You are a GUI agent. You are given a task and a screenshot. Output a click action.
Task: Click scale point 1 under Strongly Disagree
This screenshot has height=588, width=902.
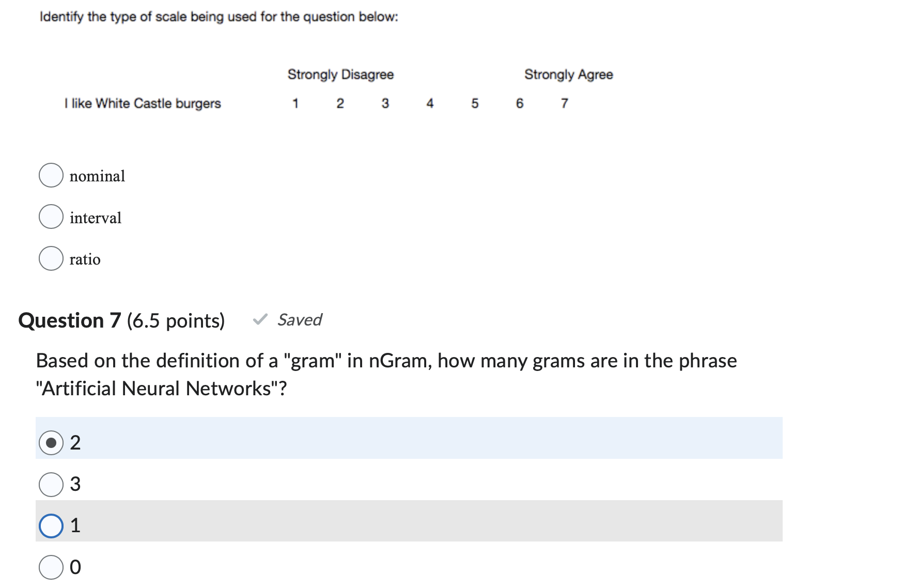296,103
